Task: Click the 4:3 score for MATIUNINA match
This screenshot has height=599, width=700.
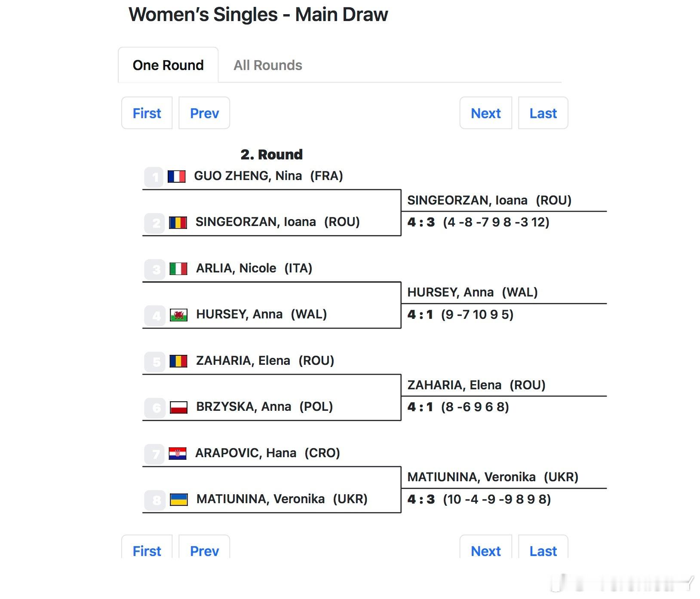Action: 421,499
